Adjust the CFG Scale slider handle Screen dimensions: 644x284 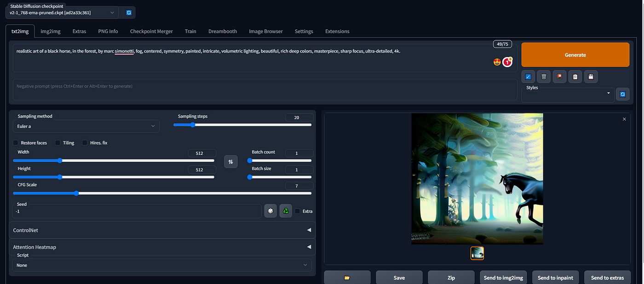76,193
